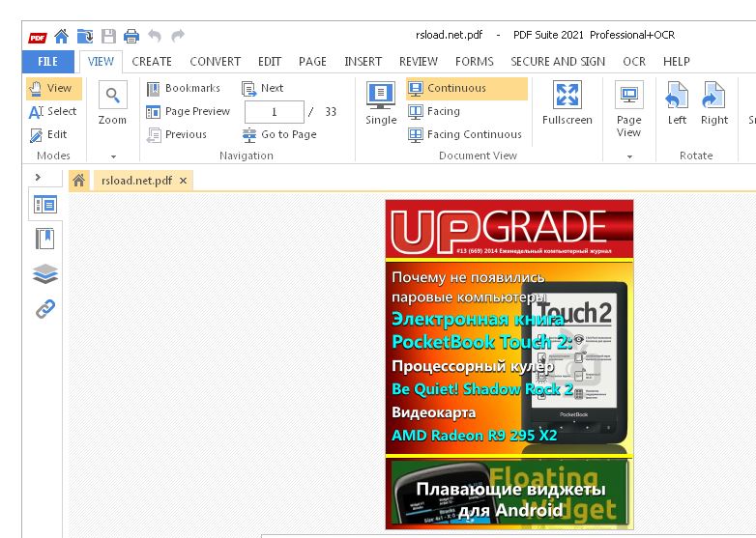Select Single page document view
The width and height of the screenshot is (756, 538).
pyautogui.click(x=381, y=102)
